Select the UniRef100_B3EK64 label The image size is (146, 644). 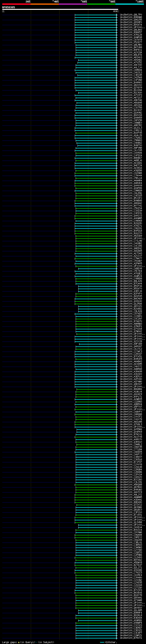coord(131,618)
